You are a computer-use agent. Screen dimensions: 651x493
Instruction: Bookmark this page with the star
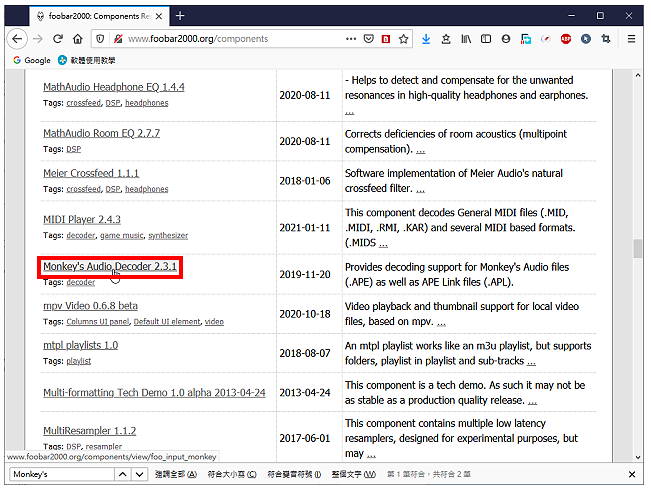(x=403, y=39)
